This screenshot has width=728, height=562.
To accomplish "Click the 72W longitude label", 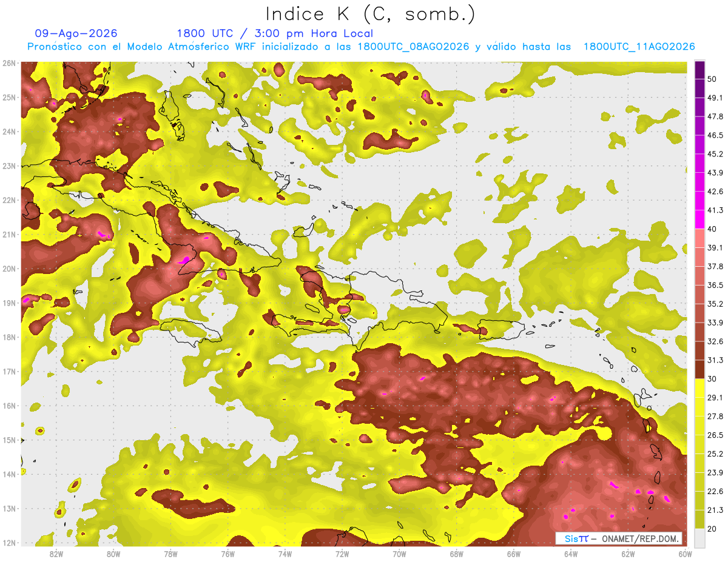I will (x=342, y=554).
